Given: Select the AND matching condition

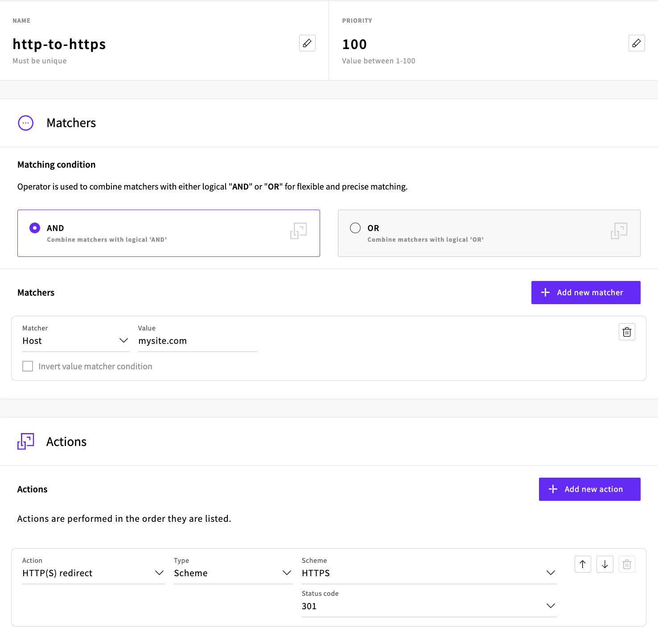Looking at the screenshot, I should (35, 228).
